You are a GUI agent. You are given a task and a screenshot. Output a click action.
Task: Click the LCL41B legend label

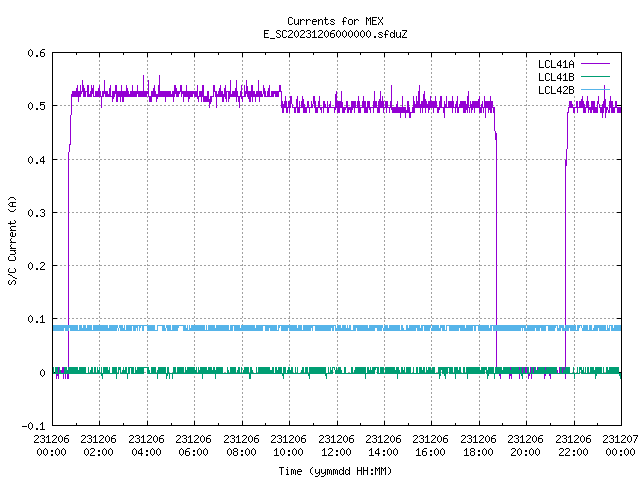pyautogui.click(x=556, y=77)
